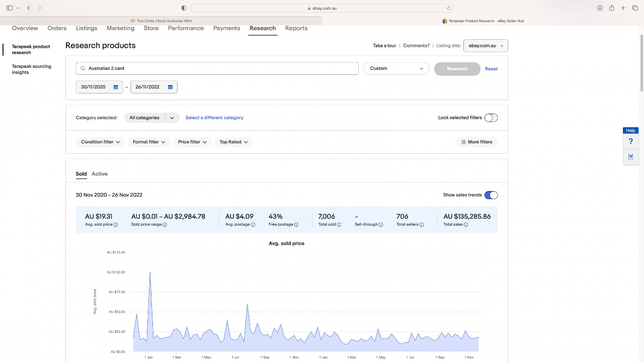The width and height of the screenshot is (644, 362).
Task: Open listing site ebay.com.au dropdown
Action: (486, 46)
